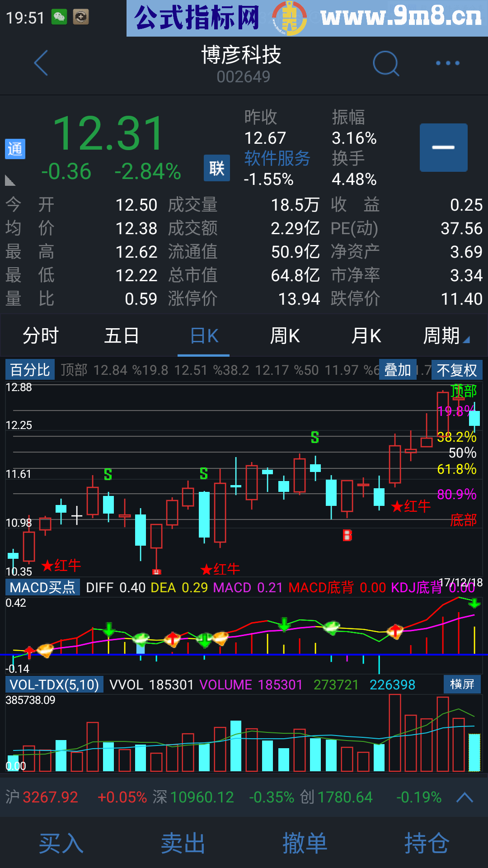Tap the 跌停价 11.40 value

coord(462,299)
